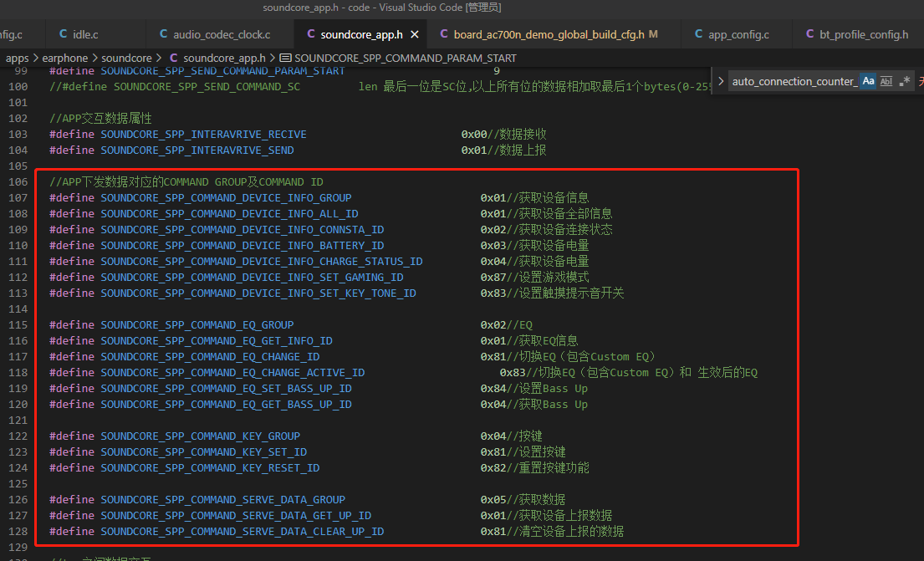Click the C icon in the breadcrumb path
This screenshot has height=561, width=924.
pyautogui.click(x=173, y=58)
